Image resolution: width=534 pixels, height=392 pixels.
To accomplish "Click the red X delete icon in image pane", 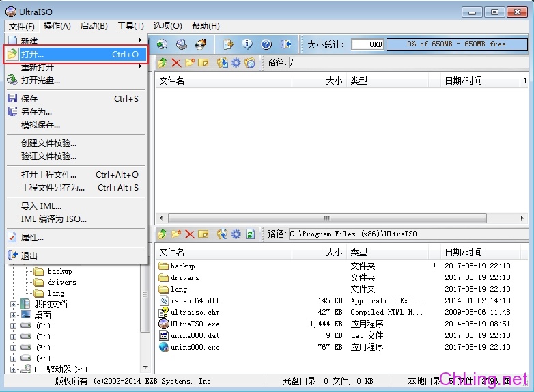I will point(176,63).
